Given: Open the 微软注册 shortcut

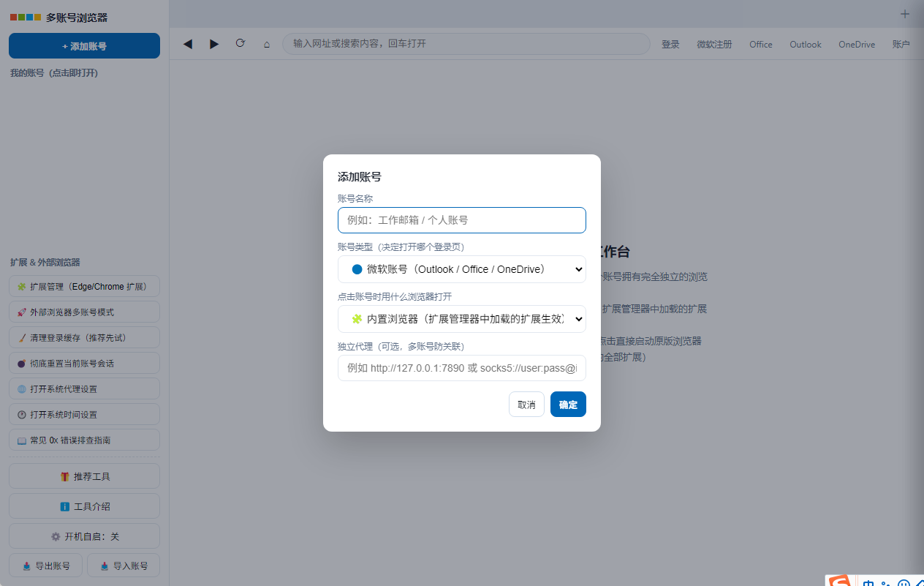Looking at the screenshot, I should coord(714,45).
